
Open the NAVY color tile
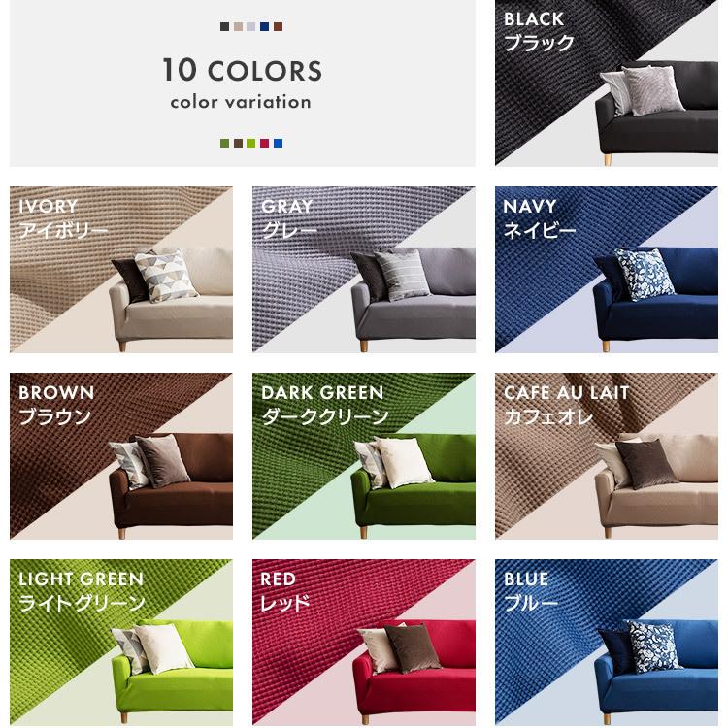pos(607,270)
